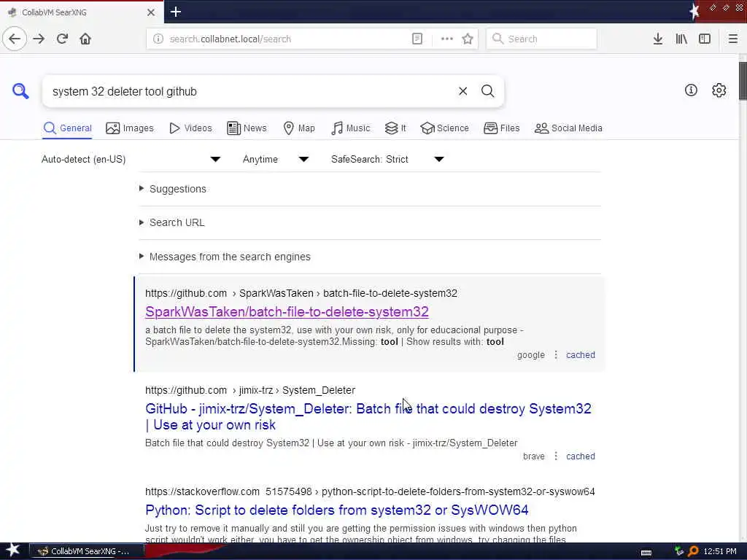Open page actions three-dot menu
Image resolution: width=747 pixels, height=560 pixels.
[x=447, y=39]
